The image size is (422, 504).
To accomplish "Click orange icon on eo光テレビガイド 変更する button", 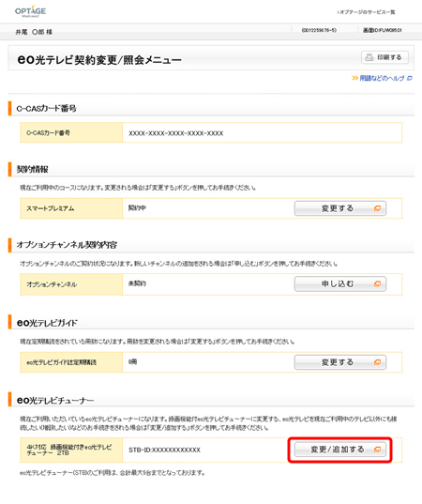I will (377, 362).
